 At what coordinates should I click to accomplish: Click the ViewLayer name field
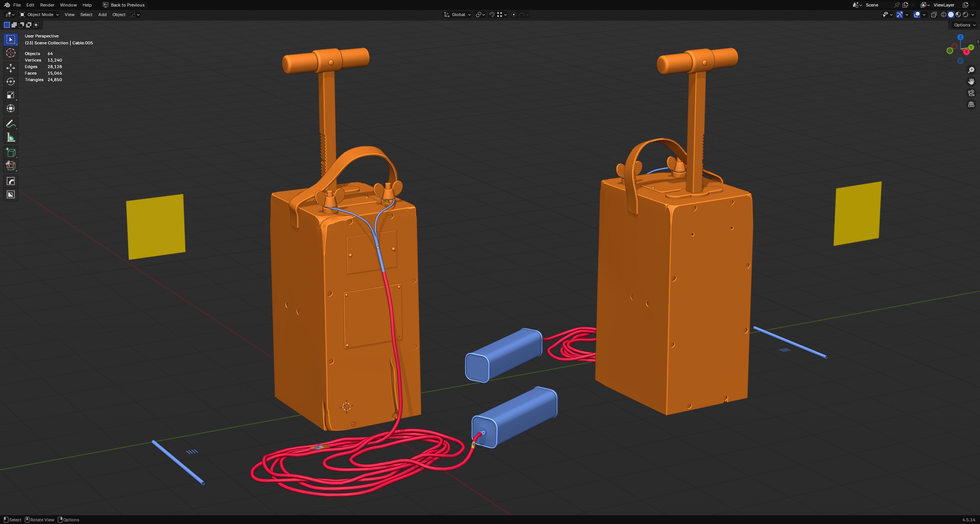(x=946, y=5)
